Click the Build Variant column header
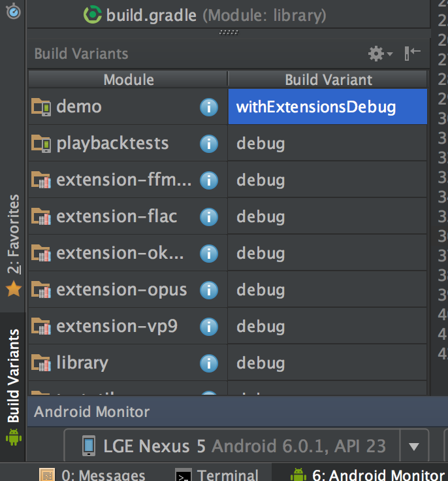Image resolution: width=448 pixels, height=481 pixels. pos(328,80)
